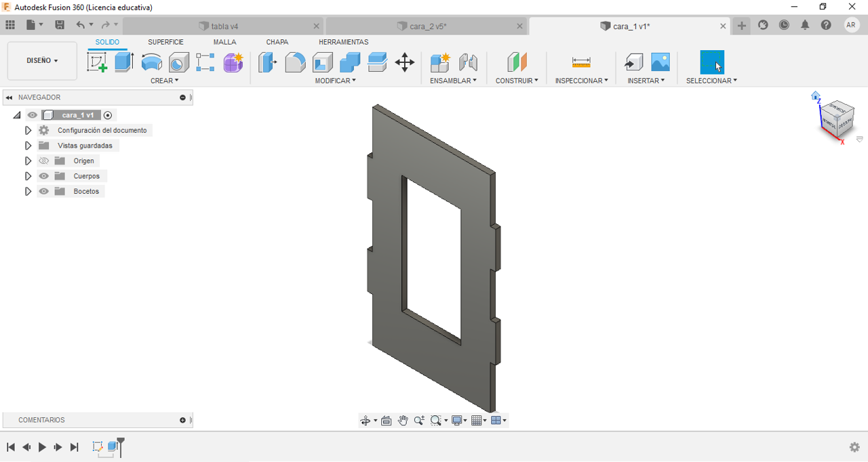The width and height of the screenshot is (868, 462).
Task: Open the SELECCIONAR dropdown menu
Action: tap(711, 81)
